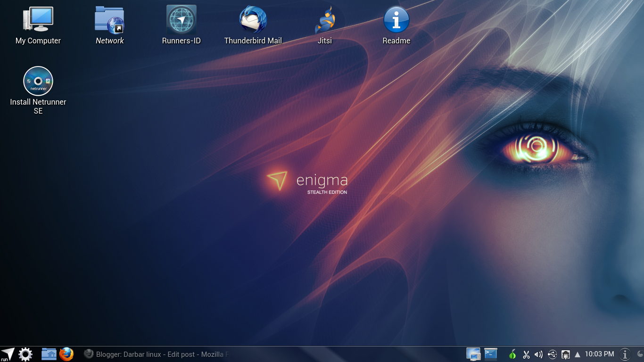The width and height of the screenshot is (644, 362).
Task: Toggle the USB device notifier panel
Action: [x=553, y=354]
